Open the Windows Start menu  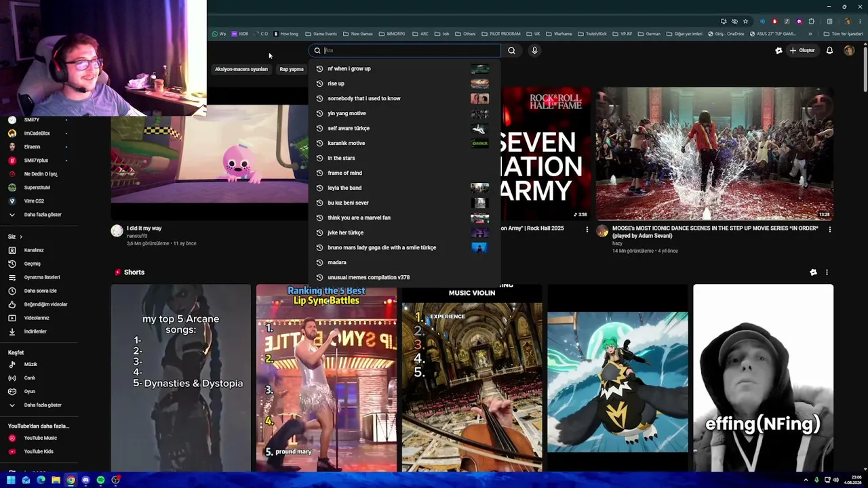(12, 480)
